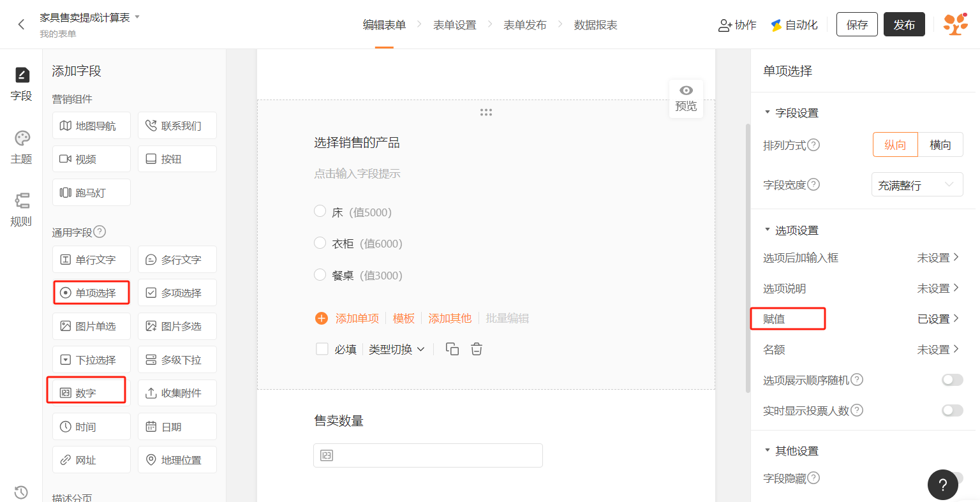Add a 收集附件 field
Screen dimensions: 980x502
(177, 393)
